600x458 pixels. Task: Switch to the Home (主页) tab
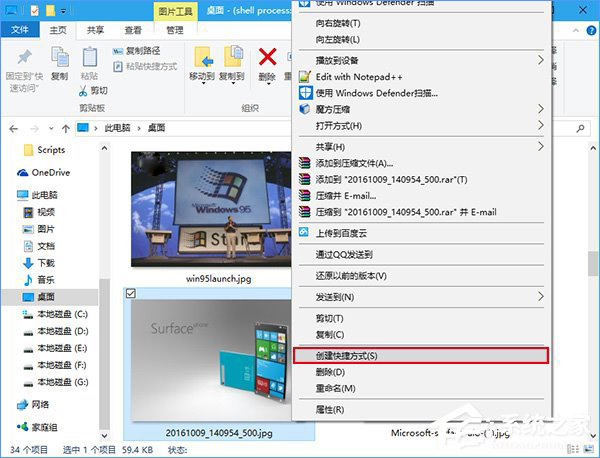tap(58, 30)
